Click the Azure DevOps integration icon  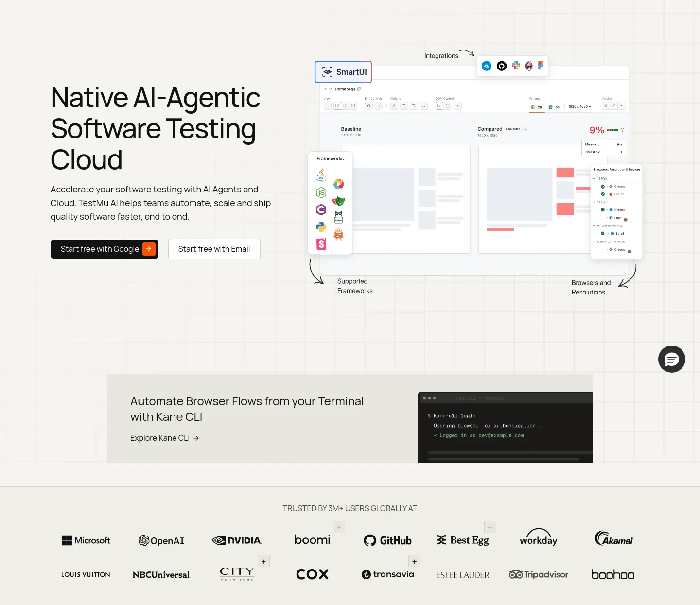click(487, 66)
